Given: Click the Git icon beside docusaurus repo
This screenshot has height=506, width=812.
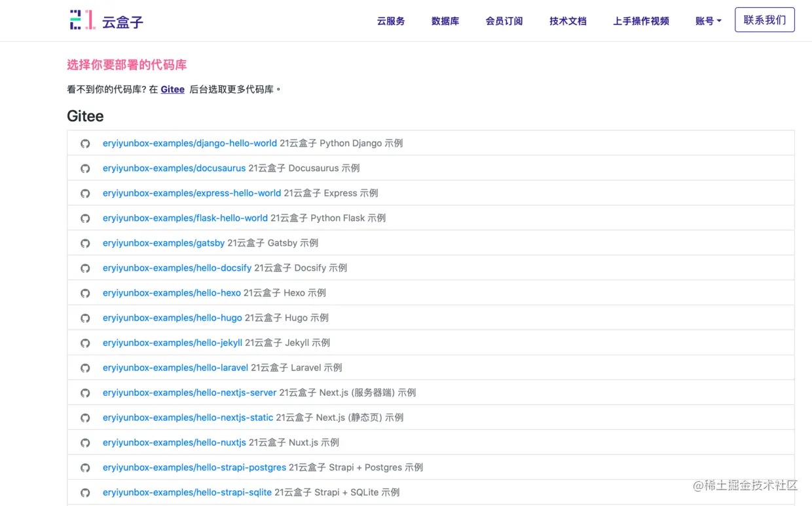Looking at the screenshot, I should click(85, 168).
